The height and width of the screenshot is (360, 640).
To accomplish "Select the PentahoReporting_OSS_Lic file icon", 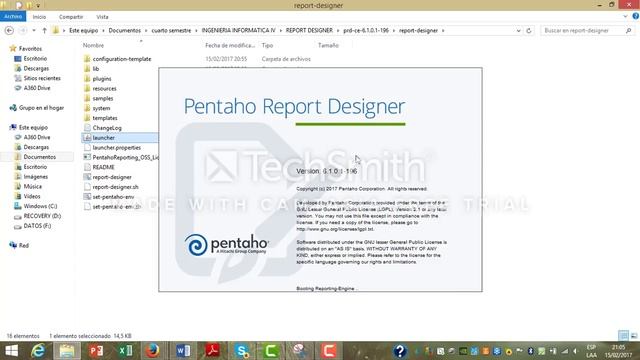I will [87, 157].
